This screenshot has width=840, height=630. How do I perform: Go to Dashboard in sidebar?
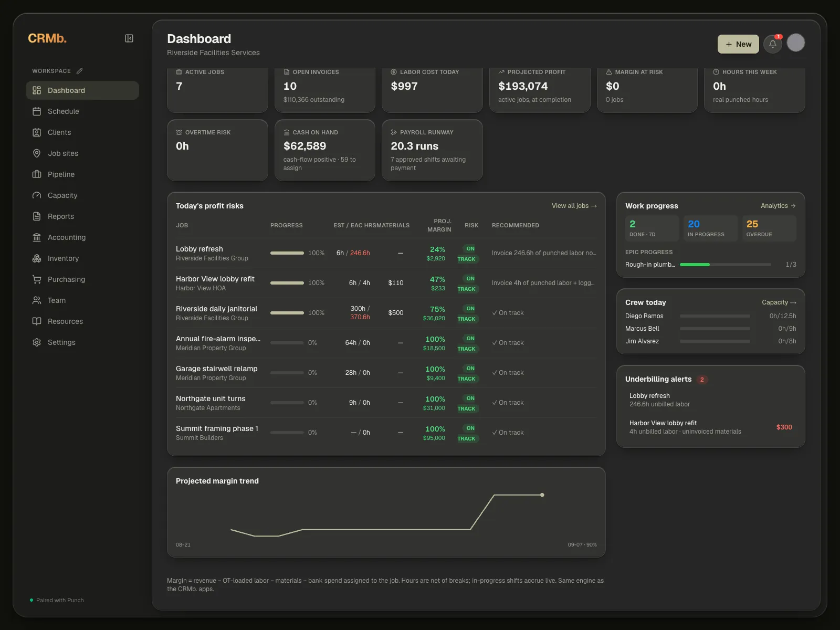[82, 90]
